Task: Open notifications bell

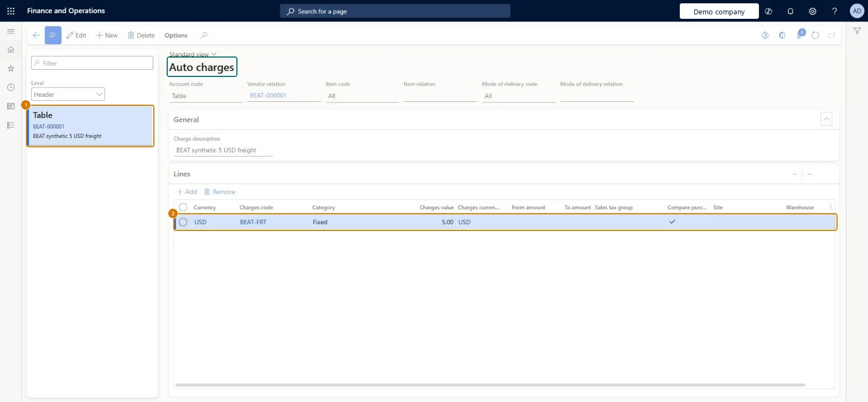Action: 790,11
